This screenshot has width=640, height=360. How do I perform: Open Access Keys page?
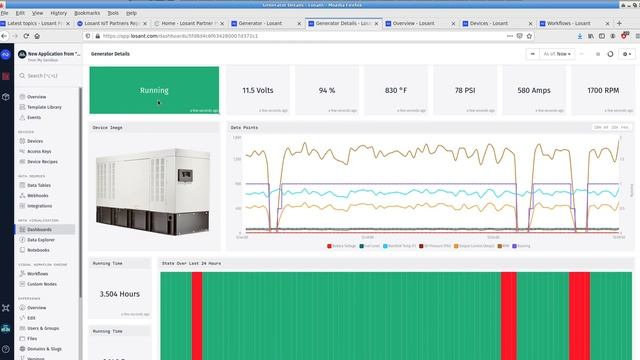39,151
